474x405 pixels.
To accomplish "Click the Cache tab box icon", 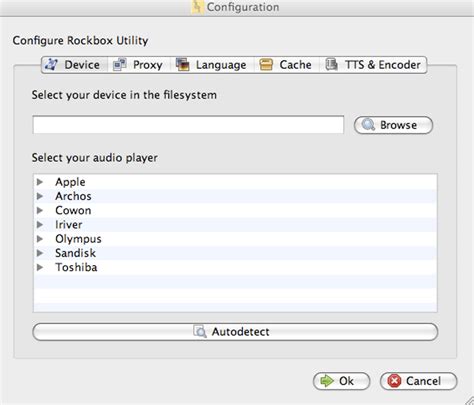I will 266,64.
